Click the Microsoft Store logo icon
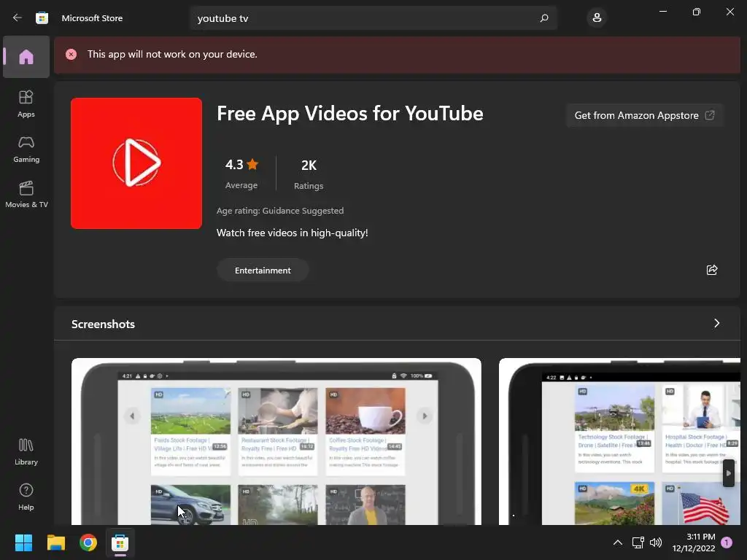 (42, 18)
